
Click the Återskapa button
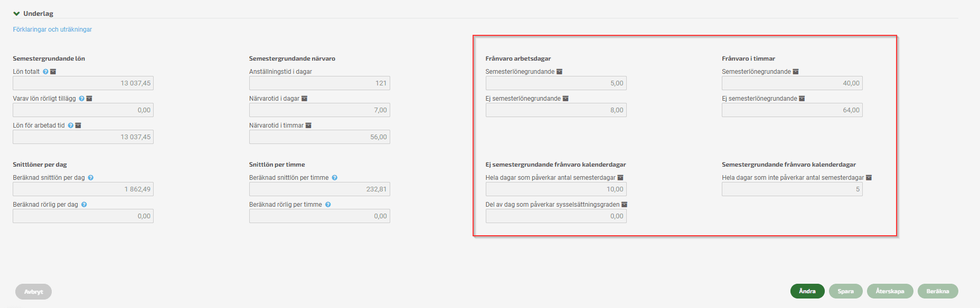click(890, 291)
